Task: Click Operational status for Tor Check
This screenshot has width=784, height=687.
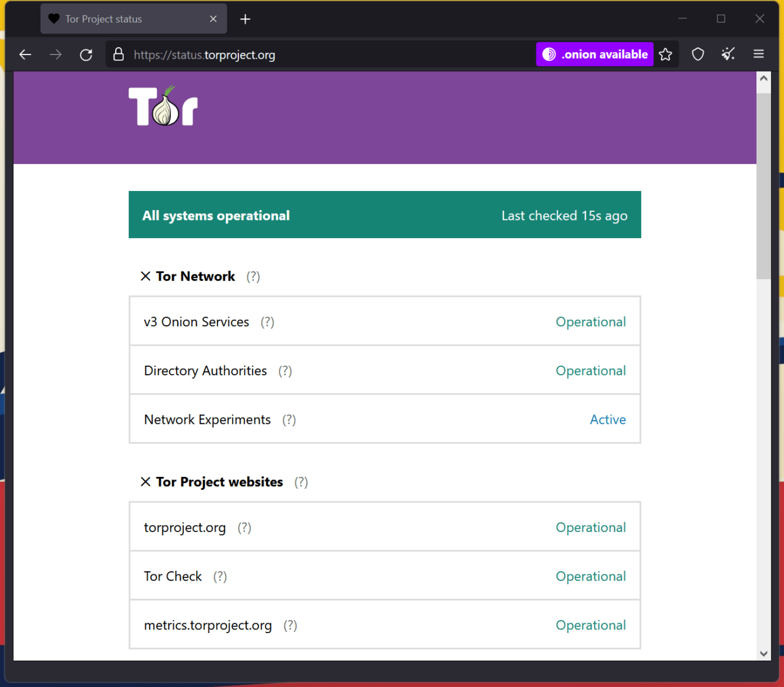Action: pyautogui.click(x=590, y=577)
